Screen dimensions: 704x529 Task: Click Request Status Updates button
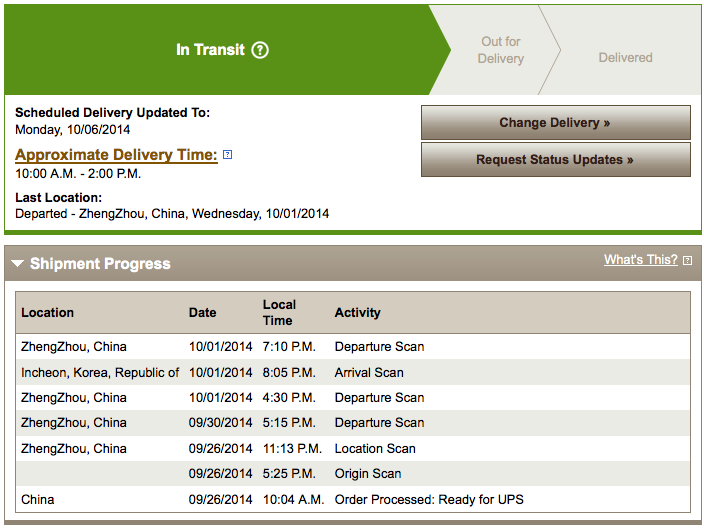click(x=555, y=159)
